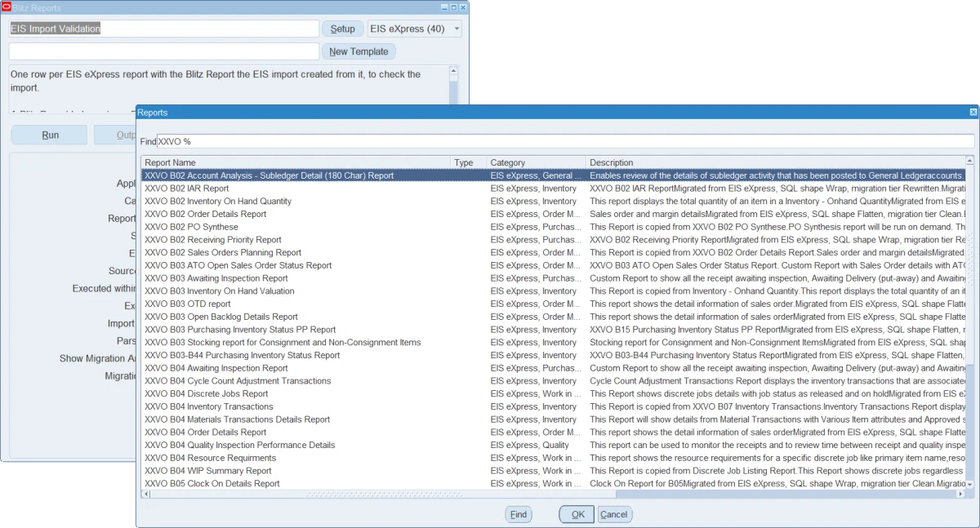Select the XXVO B03 OTD report row
The width and height of the screenshot is (980, 528).
click(x=553, y=304)
